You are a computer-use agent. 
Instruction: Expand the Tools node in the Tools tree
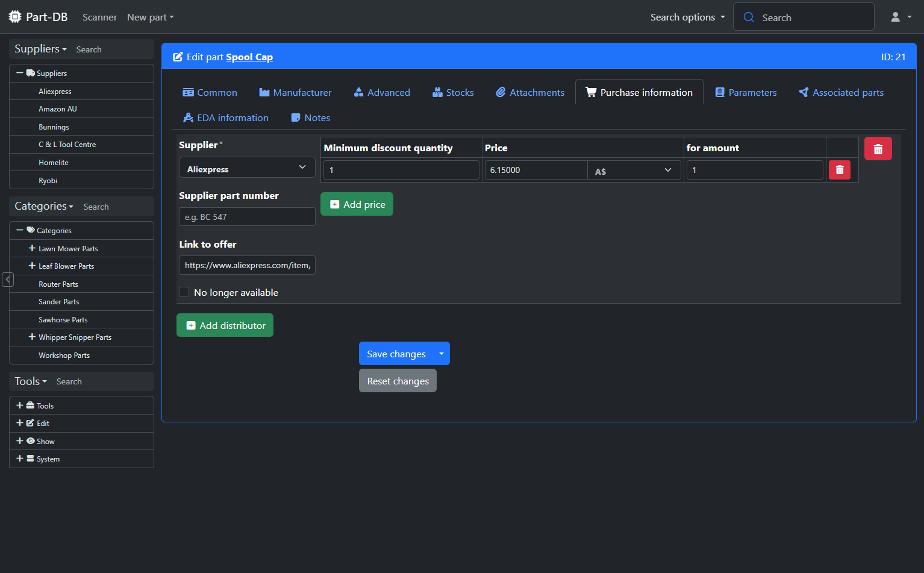pyautogui.click(x=20, y=405)
